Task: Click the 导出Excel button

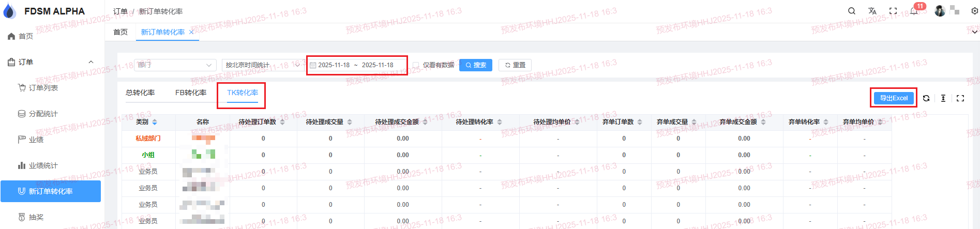Action: click(894, 98)
